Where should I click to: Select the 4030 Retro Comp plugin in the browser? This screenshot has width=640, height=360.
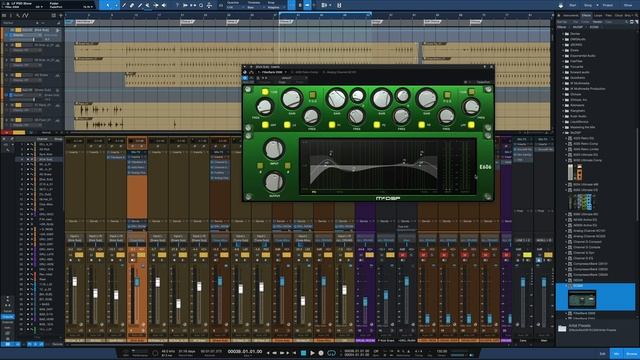point(585,144)
